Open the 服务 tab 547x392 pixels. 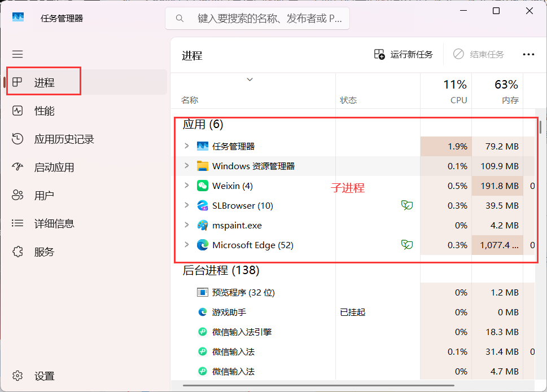pos(85,252)
